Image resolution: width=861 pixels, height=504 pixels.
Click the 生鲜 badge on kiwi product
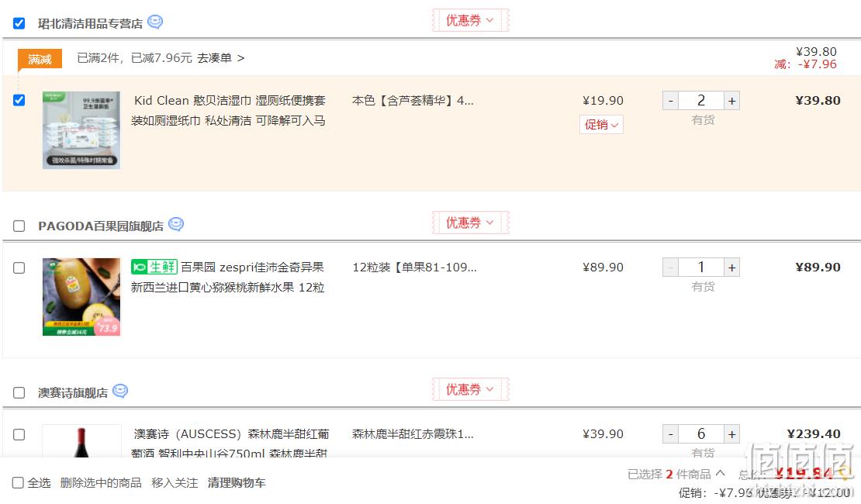[x=154, y=267]
